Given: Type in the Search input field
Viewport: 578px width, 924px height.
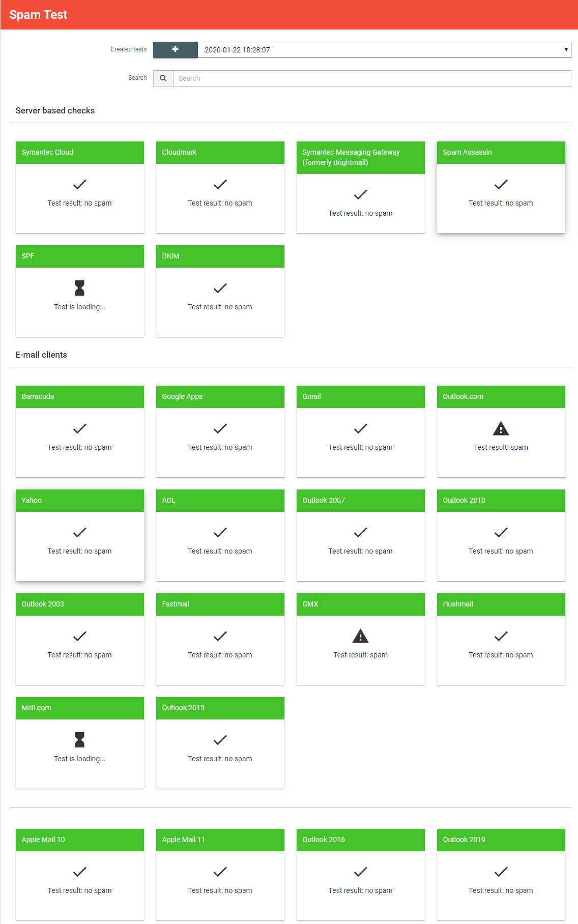Looking at the screenshot, I should 371,78.
